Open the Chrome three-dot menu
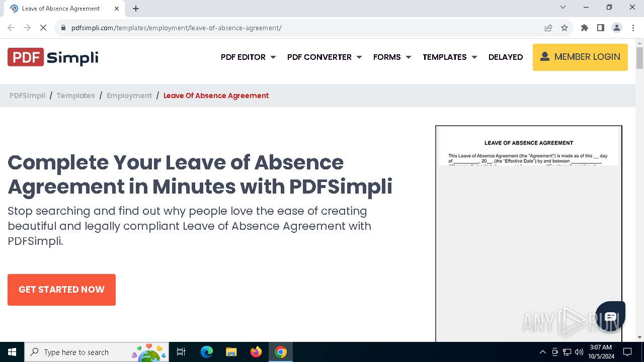 [633, 28]
